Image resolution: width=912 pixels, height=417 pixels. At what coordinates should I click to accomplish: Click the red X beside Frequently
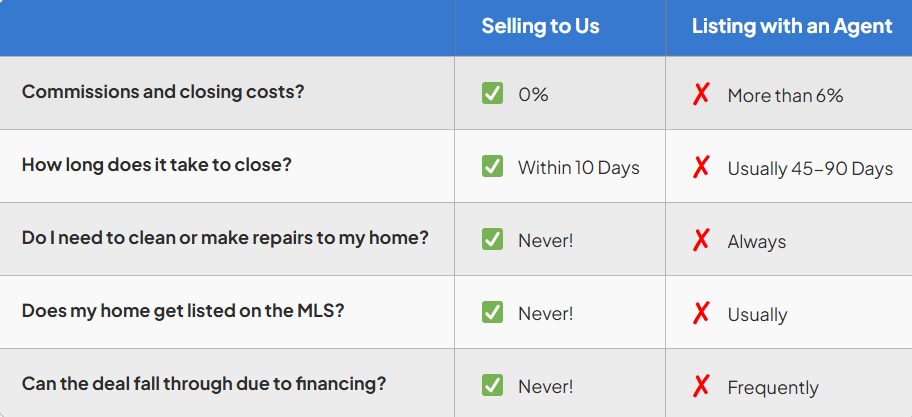coord(701,386)
